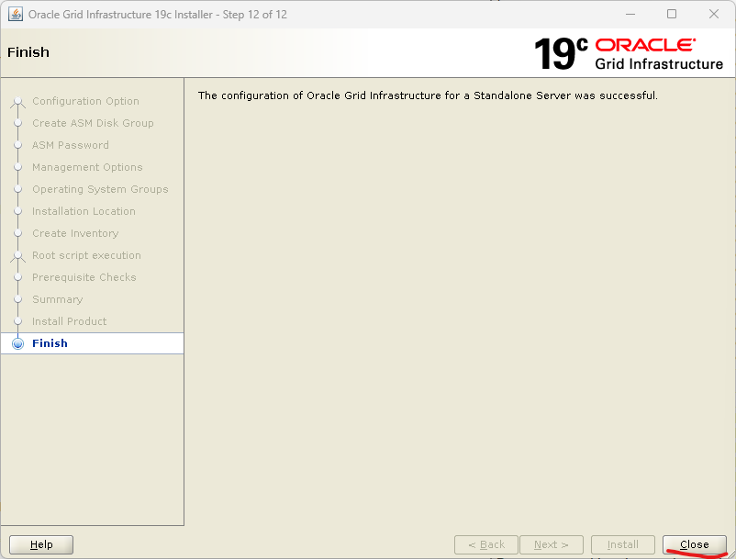The image size is (736, 560).
Task: Select Operating System Groups step
Action: 100,189
